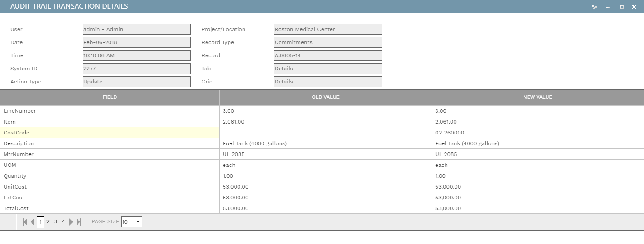Open page 3 of the grid
The width and height of the screenshot is (644, 244).
(x=55, y=221)
